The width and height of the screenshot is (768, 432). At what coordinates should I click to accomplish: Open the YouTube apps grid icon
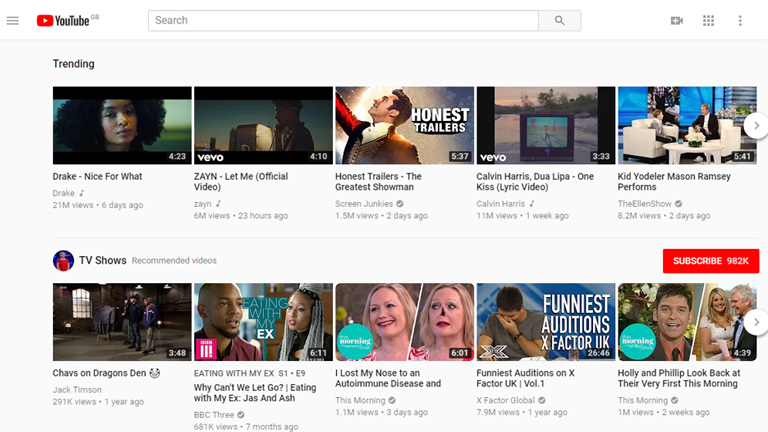(x=709, y=20)
